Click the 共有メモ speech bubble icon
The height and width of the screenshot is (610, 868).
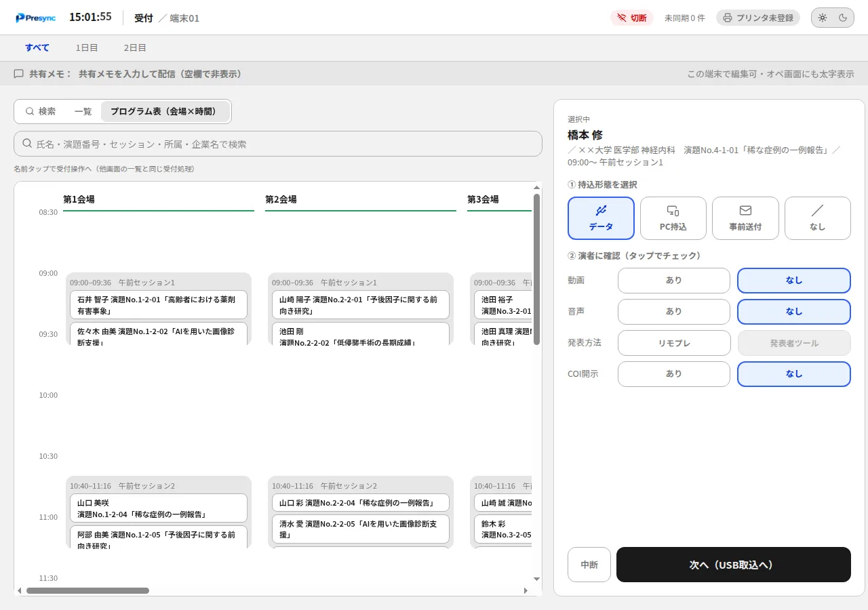19,74
